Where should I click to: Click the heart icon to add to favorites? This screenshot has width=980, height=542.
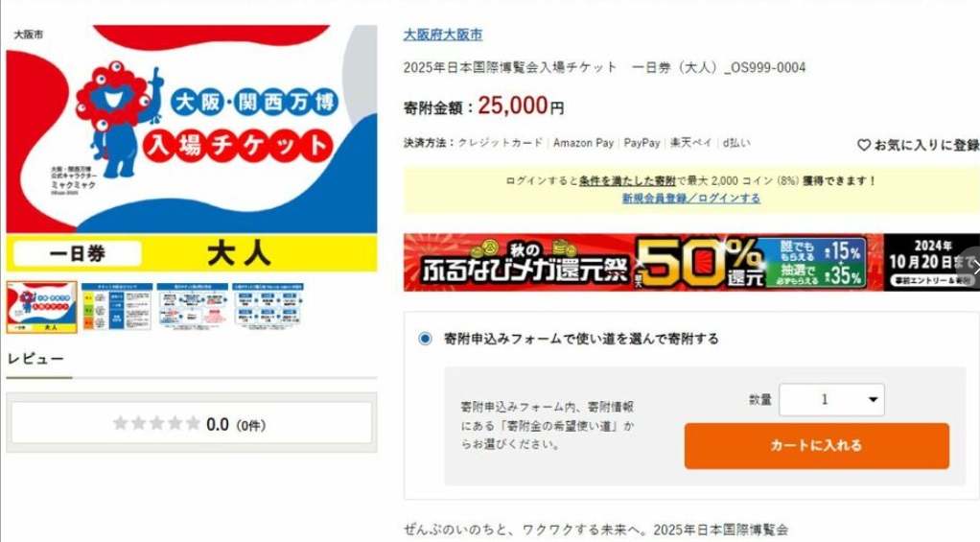coord(864,145)
